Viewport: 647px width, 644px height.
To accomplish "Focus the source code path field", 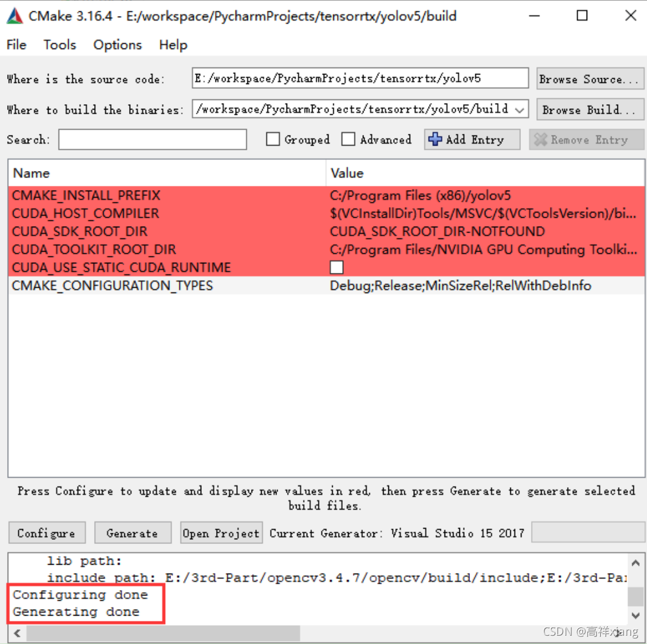I will [x=360, y=78].
